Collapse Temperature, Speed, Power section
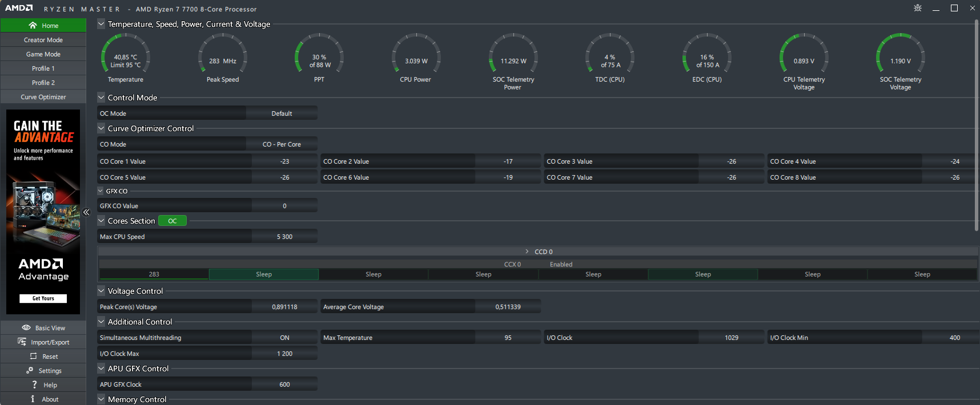The image size is (980, 405). [x=101, y=24]
